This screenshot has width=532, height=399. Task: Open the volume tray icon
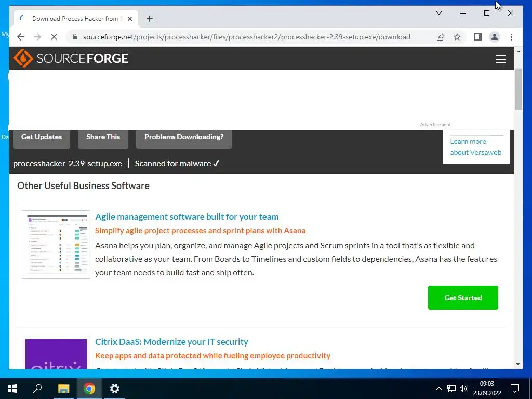463,389
